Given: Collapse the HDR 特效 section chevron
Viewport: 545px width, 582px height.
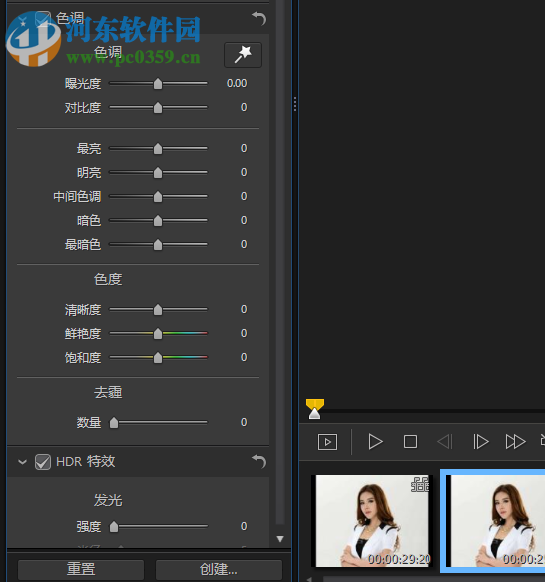Looking at the screenshot, I should coord(22,462).
